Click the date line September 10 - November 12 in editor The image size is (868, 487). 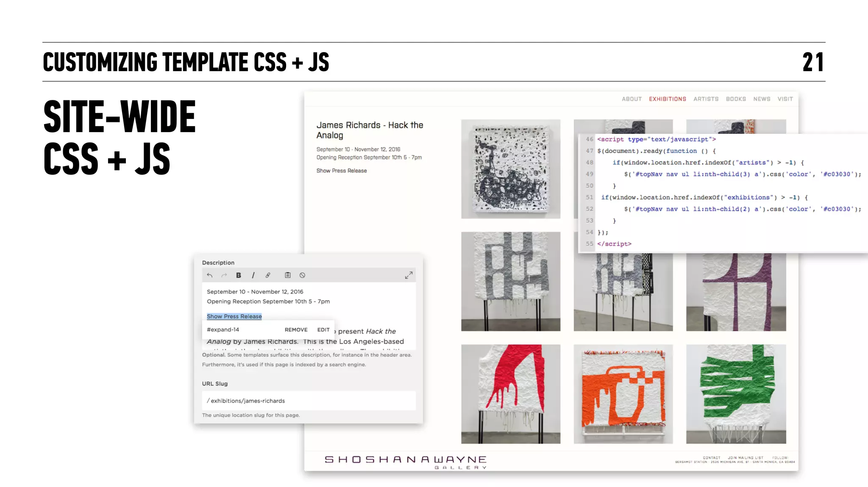(255, 292)
